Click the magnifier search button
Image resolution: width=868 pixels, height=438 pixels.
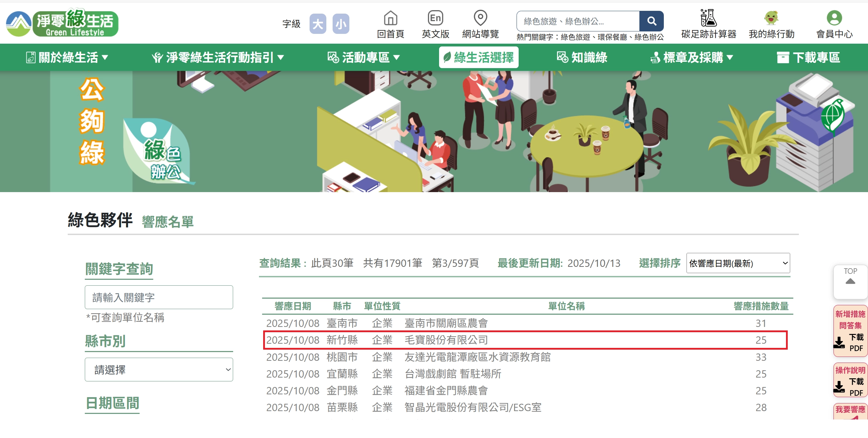click(651, 21)
